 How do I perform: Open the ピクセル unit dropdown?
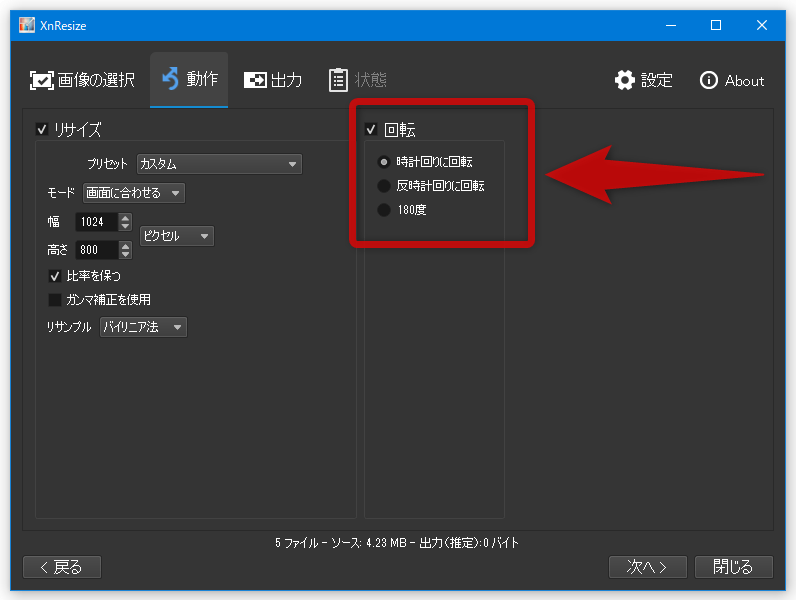pyautogui.click(x=177, y=236)
